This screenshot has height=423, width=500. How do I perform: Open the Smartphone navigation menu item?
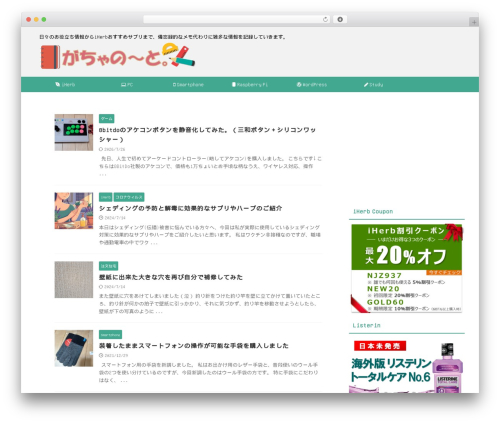click(188, 85)
